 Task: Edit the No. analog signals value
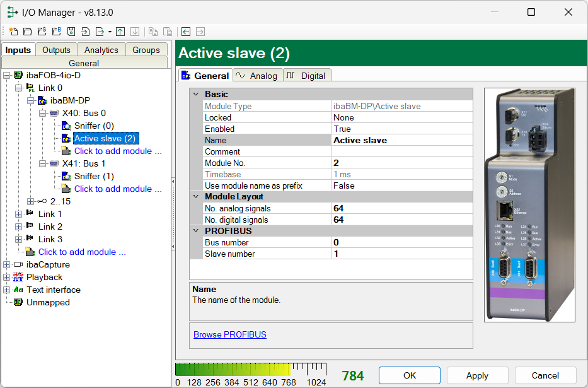coord(401,208)
